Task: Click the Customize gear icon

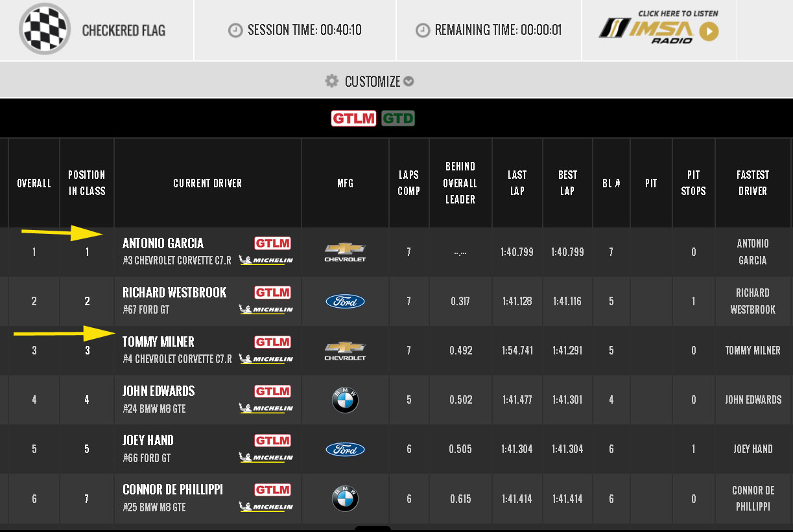Action: point(332,81)
